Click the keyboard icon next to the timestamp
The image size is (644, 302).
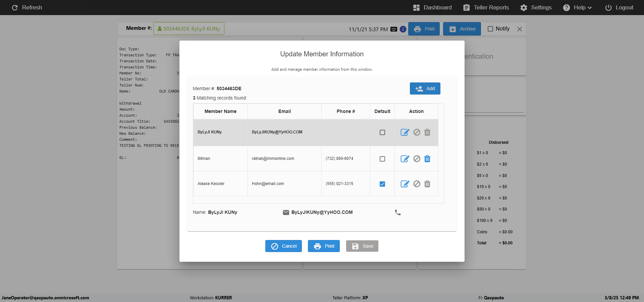[x=394, y=29]
